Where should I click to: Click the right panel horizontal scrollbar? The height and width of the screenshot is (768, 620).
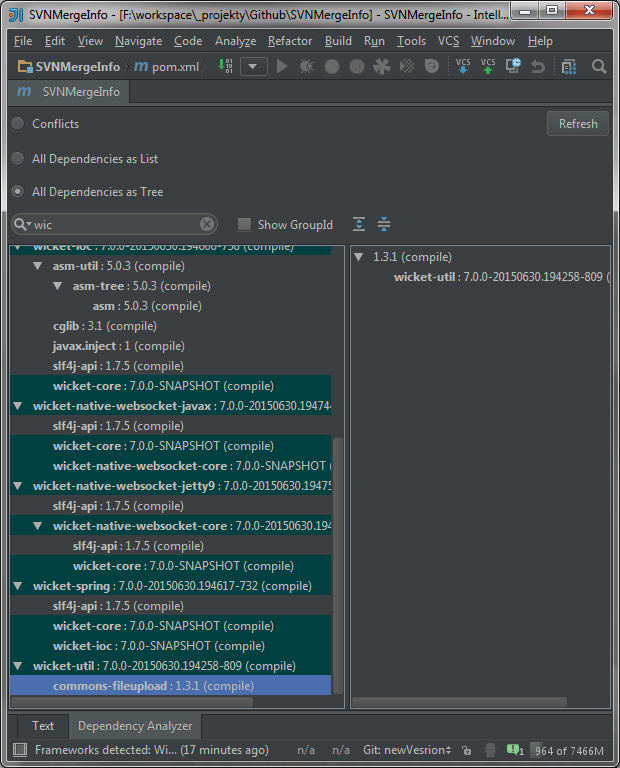459,702
